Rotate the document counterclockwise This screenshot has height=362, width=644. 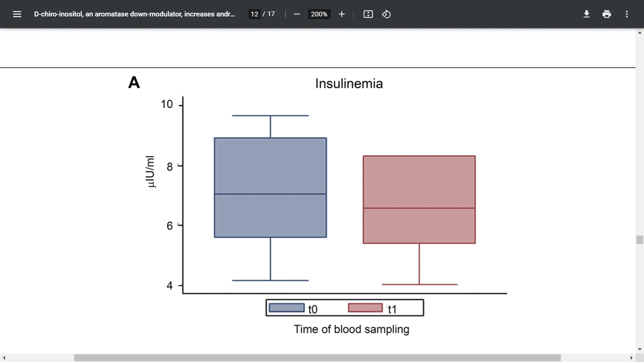386,14
